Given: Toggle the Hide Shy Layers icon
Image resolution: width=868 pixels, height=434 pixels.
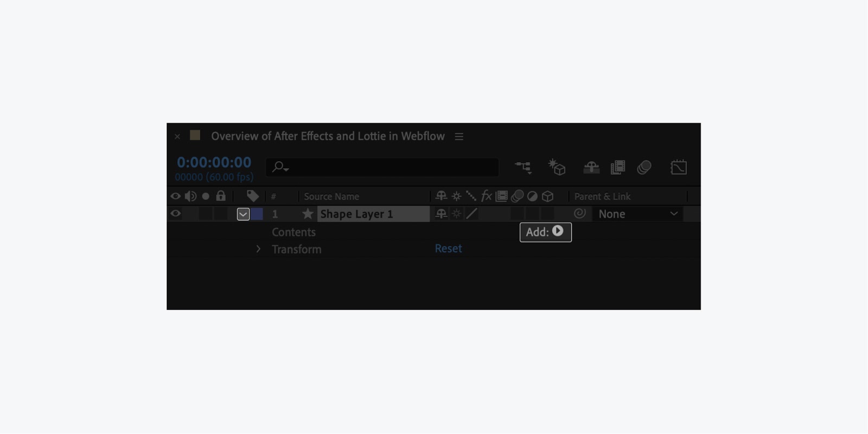Looking at the screenshot, I should point(591,168).
